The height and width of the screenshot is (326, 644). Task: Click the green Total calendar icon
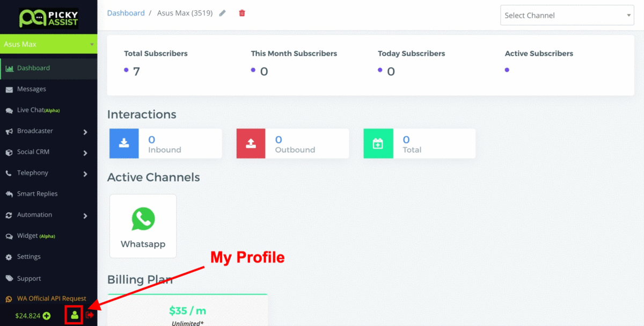pyautogui.click(x=378, y=143)
